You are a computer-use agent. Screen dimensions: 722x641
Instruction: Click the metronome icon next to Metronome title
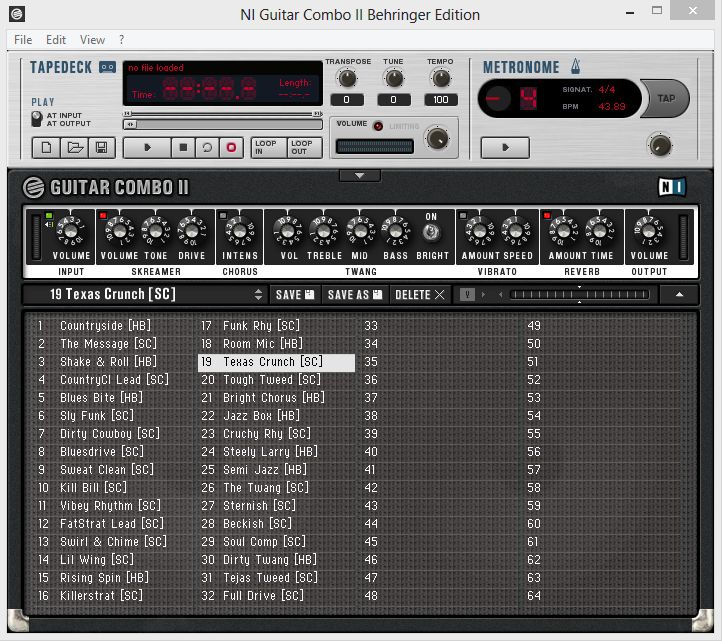click(575, 66)
